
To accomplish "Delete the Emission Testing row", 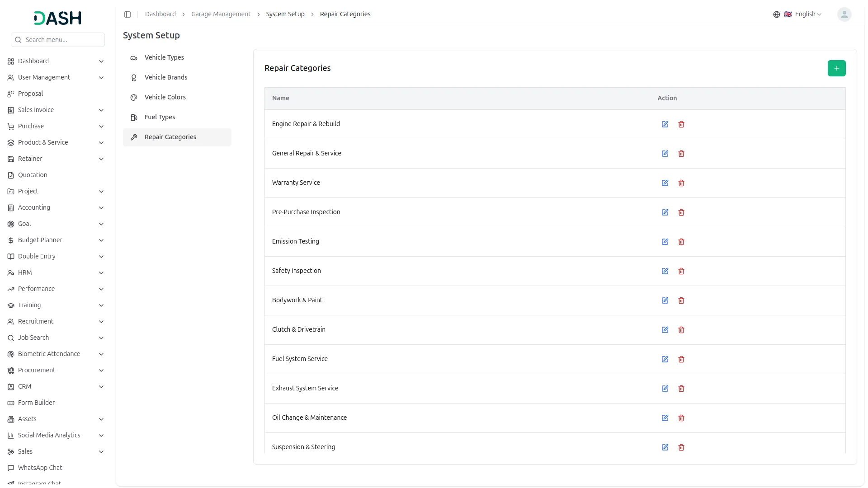I will [681, 242].
